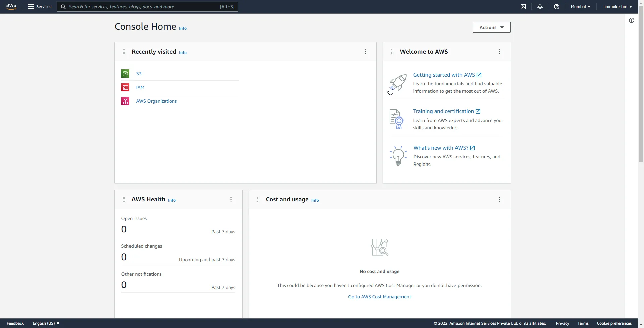
Task: Open the English (US) language selector
Action: click(45, 323)
